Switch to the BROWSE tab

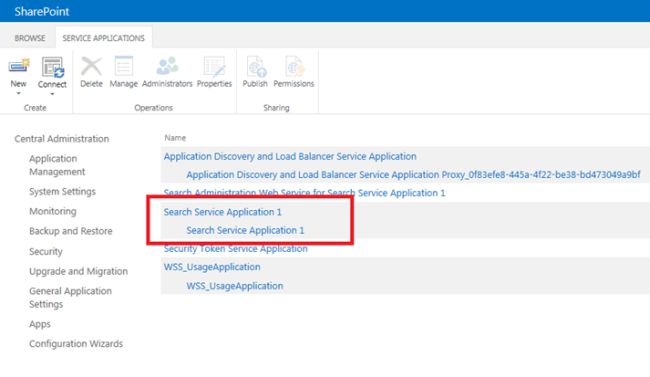(30, 38)
